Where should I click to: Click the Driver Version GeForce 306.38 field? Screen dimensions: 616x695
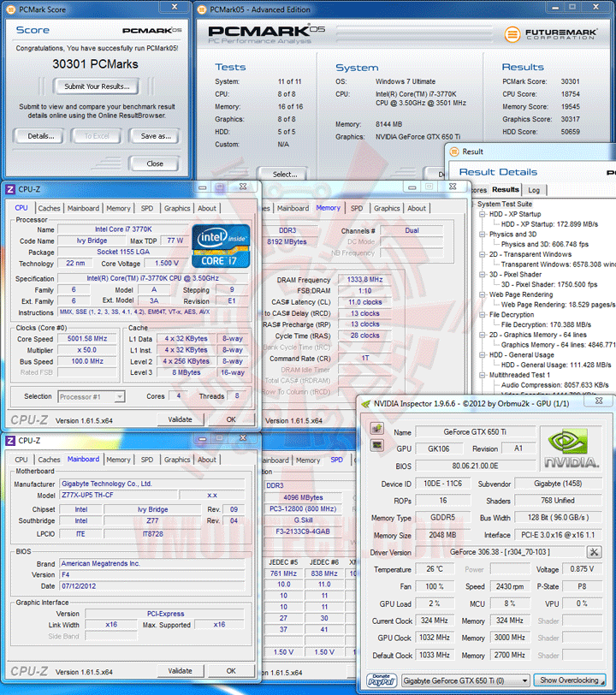500,552
